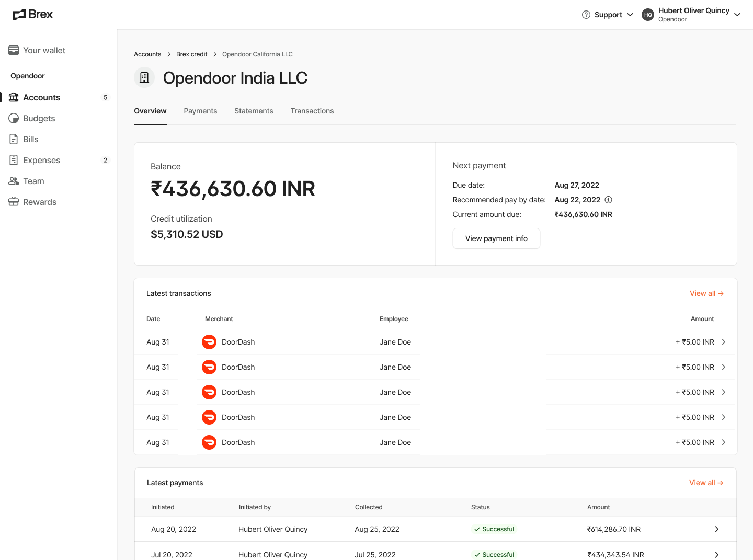
Task: Click the HQ user avatar
Action: click(x=648, y=15)
